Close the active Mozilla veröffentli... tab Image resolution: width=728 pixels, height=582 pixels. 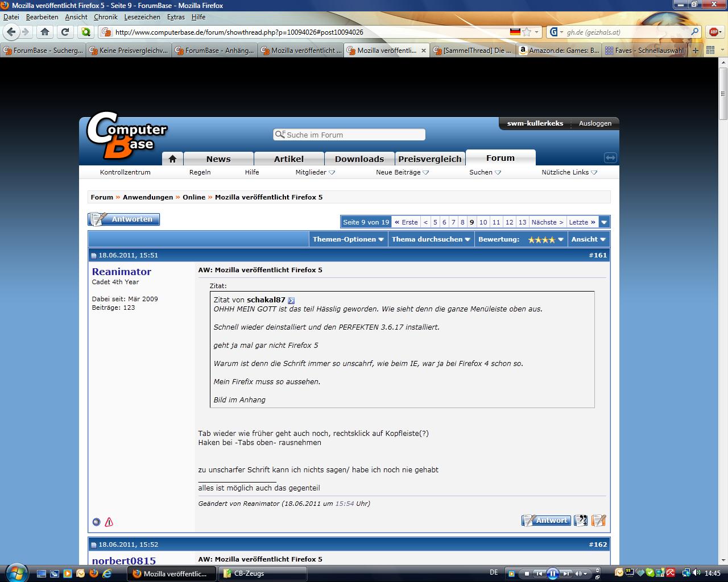423,51
